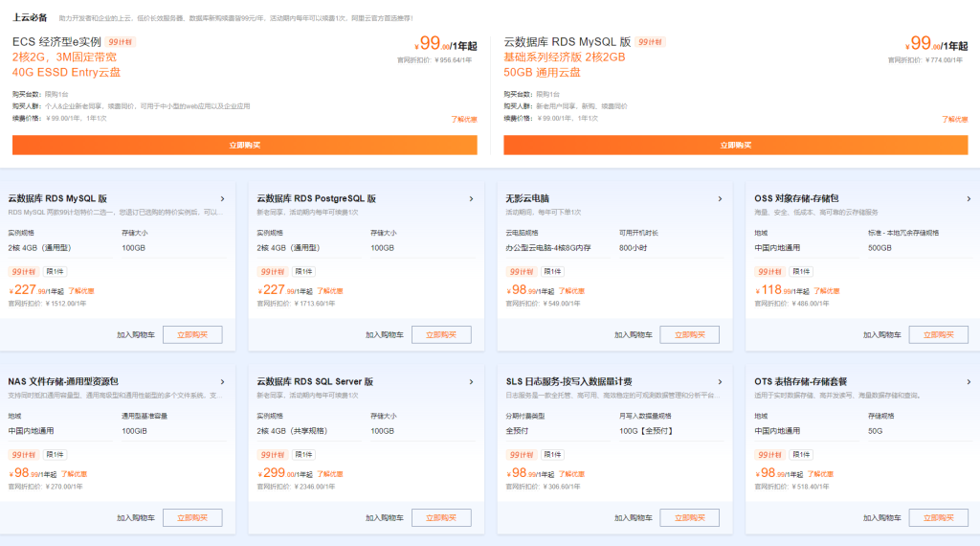The width and height of the screenshot is (980, 546).
Task: Click 中国内地通用 region in the OSS card
Action: coord(806,248)
